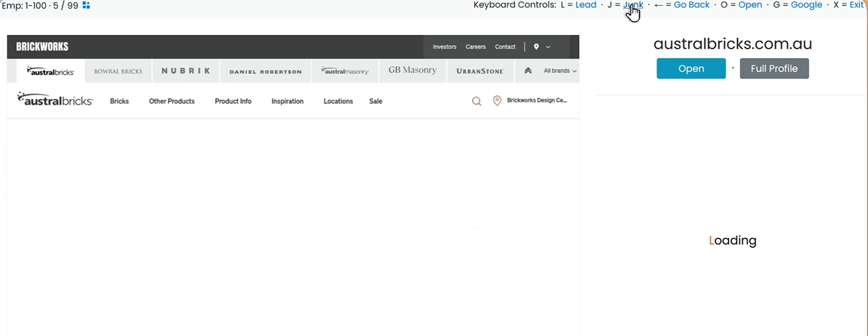Switch to the Bowral Bricks brand tab
The image size is (868, 336).
[x=118, y=71]
